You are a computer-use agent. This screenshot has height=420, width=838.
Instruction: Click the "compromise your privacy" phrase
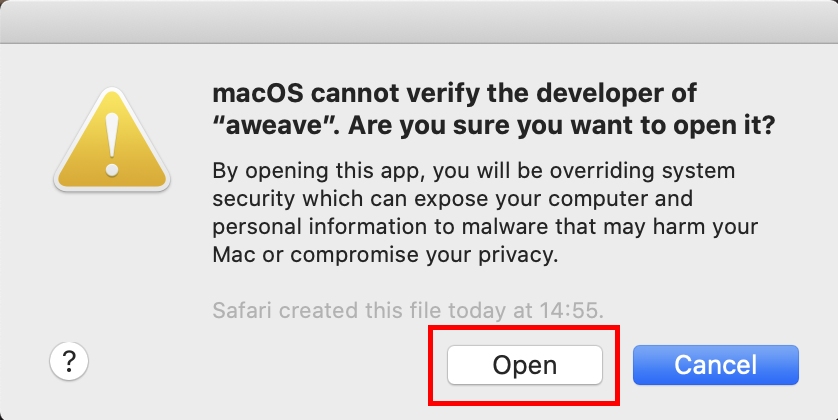click(x=424, y=254)
